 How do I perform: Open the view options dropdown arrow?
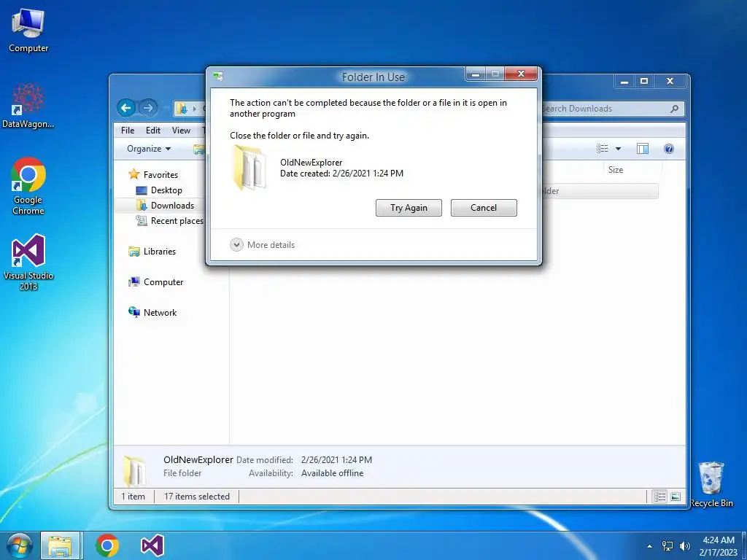click(618, 149)
